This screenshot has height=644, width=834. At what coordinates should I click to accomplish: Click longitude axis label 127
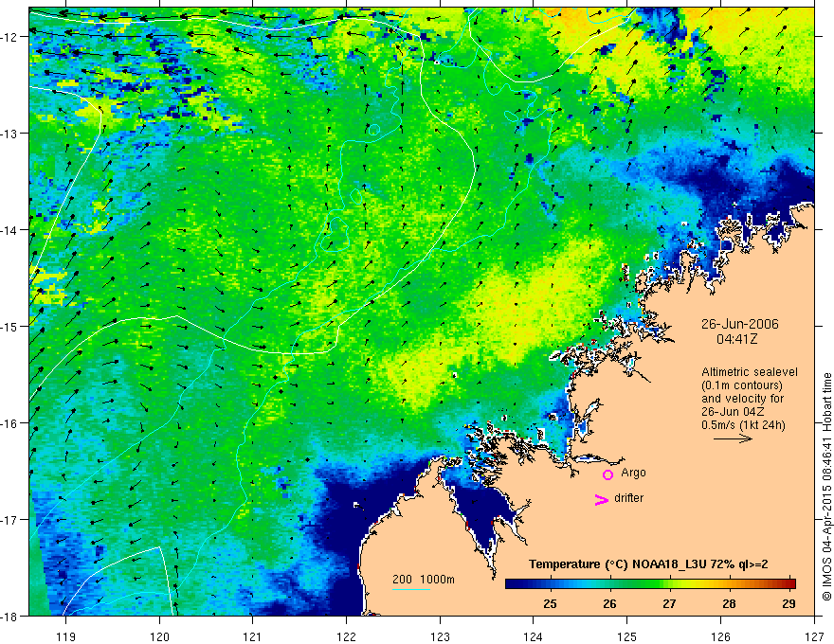tap(814, 636)
